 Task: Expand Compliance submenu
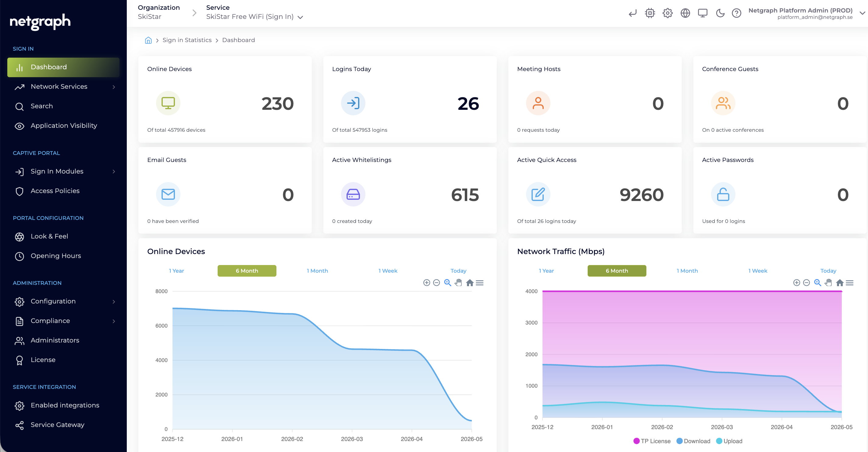(x=114, y=321)
